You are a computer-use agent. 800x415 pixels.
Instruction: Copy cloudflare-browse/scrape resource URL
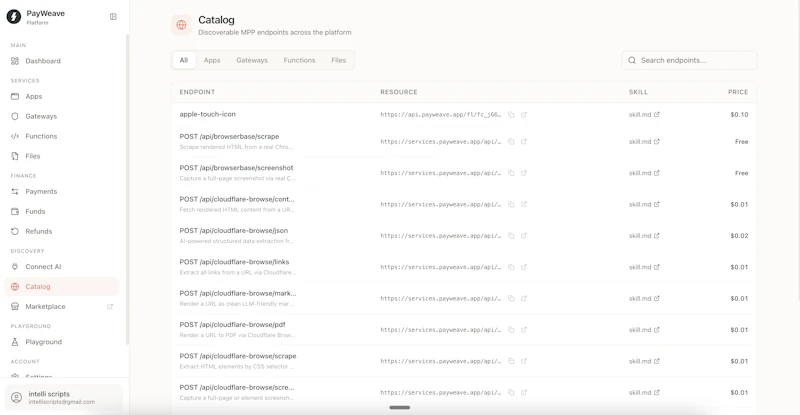(x=511, y=361)
